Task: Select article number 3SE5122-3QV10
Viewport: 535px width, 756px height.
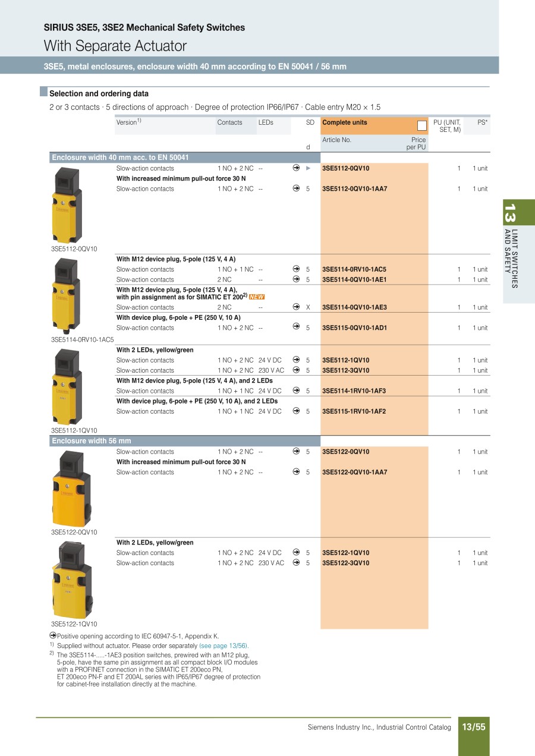Action: [345, 563]
